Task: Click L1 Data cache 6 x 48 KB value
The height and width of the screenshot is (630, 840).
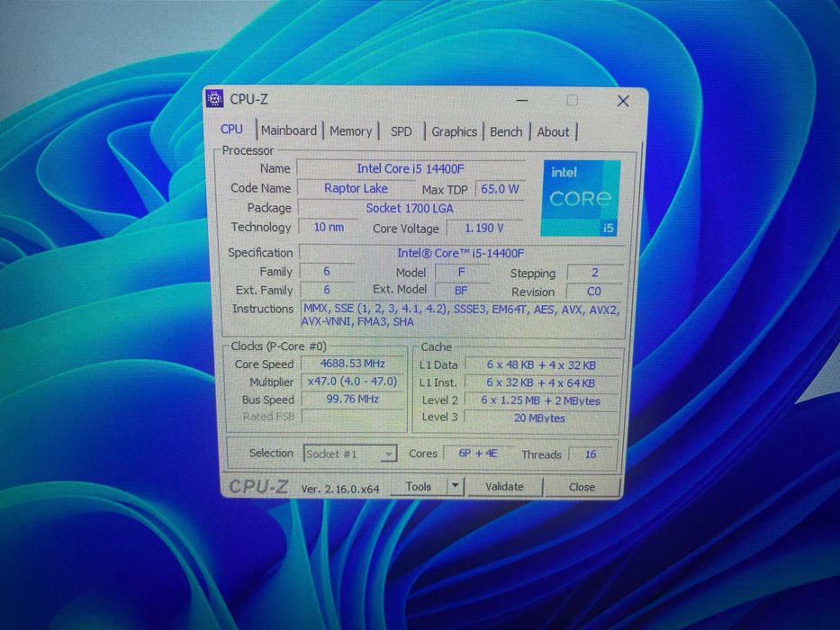Action: 541,364
